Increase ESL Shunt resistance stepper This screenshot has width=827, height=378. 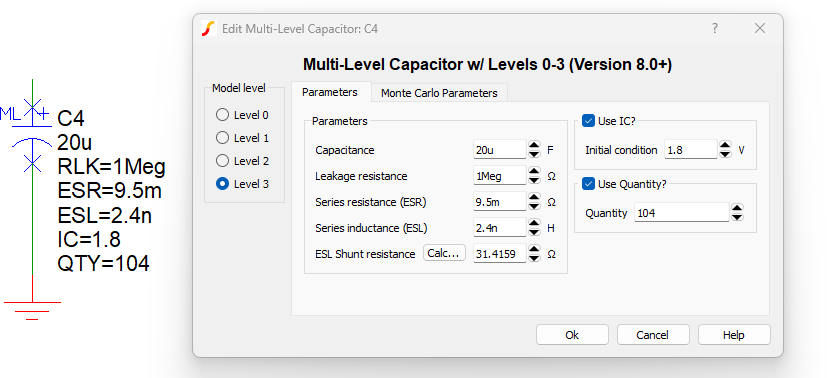pyautogui.click(x=534, y=249)
